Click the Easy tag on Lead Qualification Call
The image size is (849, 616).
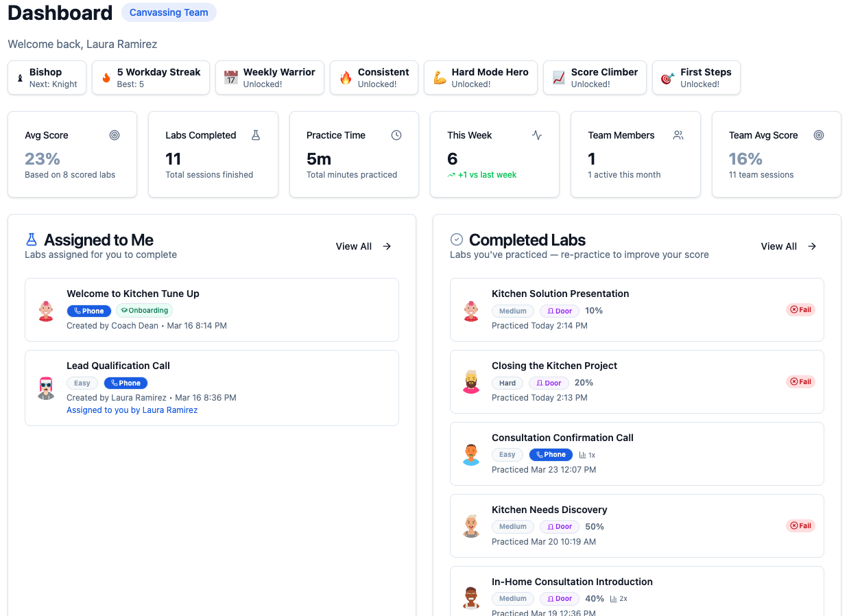(82, 383)
